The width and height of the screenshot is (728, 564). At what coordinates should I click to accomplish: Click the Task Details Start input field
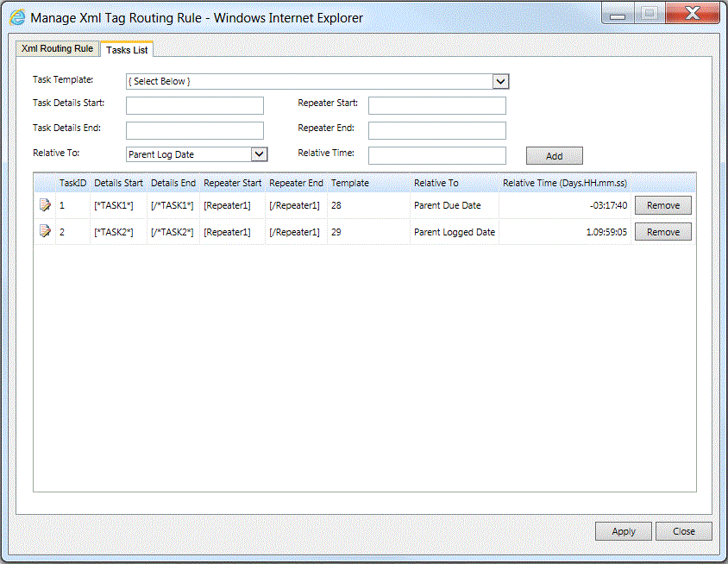194,105
